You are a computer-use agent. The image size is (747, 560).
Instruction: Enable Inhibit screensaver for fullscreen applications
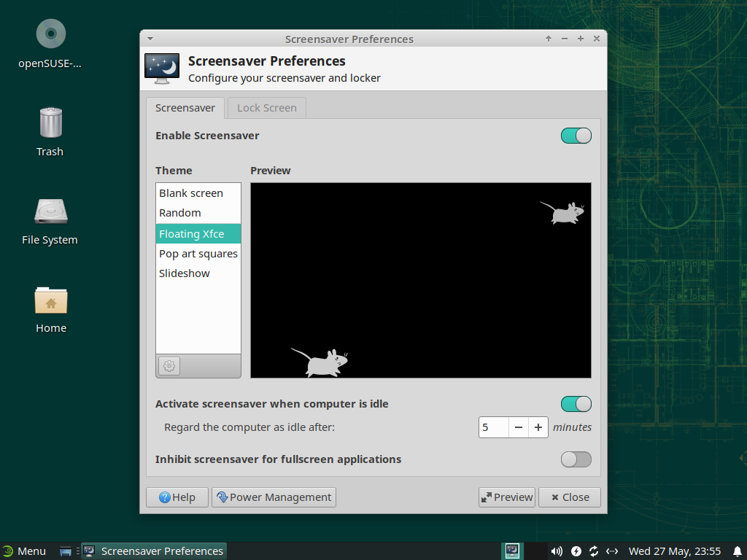pos(576,459)
